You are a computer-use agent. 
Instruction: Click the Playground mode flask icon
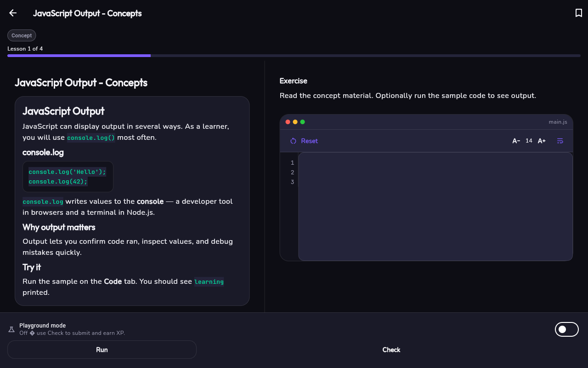point(11,329)
